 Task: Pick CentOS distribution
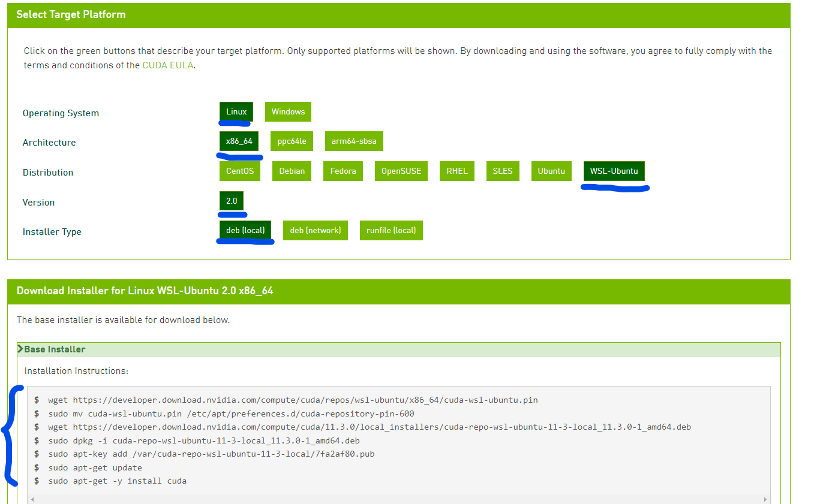(x=240, y=171)
